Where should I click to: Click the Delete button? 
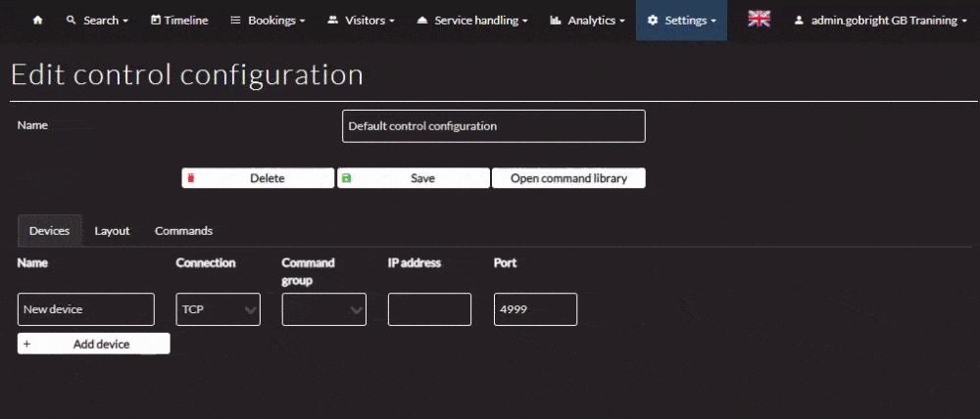(x=258, y=178)
